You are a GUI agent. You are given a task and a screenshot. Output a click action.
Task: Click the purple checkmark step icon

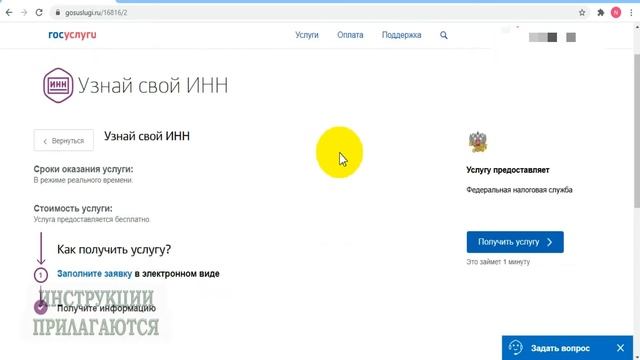pos(41,307)
